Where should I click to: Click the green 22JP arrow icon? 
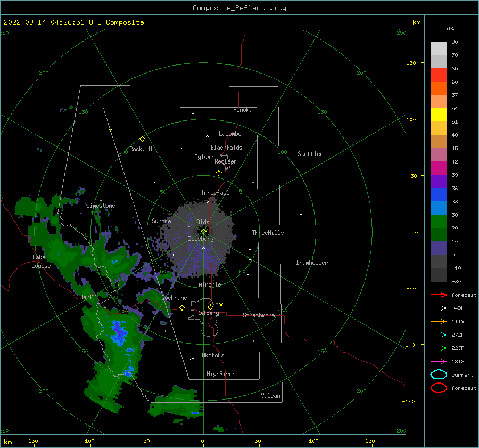[x=439, y=348]
